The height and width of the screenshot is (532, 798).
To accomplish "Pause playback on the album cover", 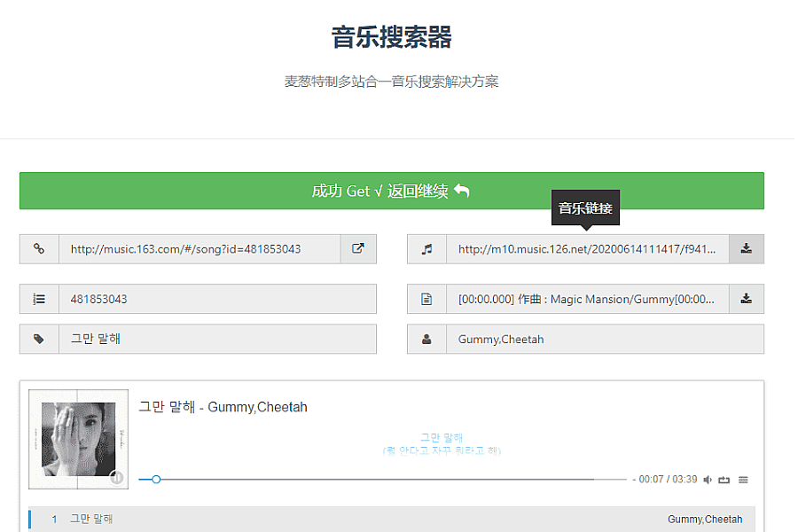I will 116,478.
